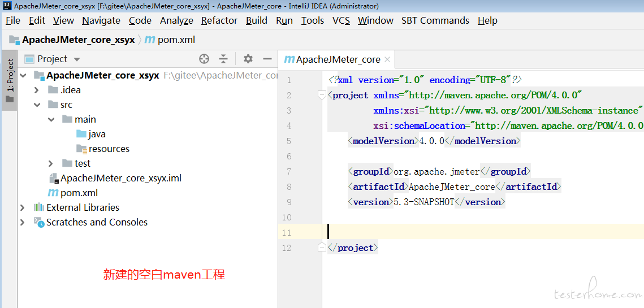
Task: Select ApacheJMeter_core_xsyx.iml file
Action: click(121, 178)
